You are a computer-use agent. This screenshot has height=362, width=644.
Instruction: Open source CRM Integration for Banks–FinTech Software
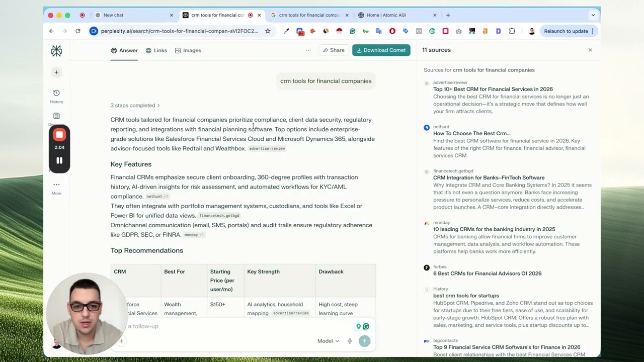point(489,177)
